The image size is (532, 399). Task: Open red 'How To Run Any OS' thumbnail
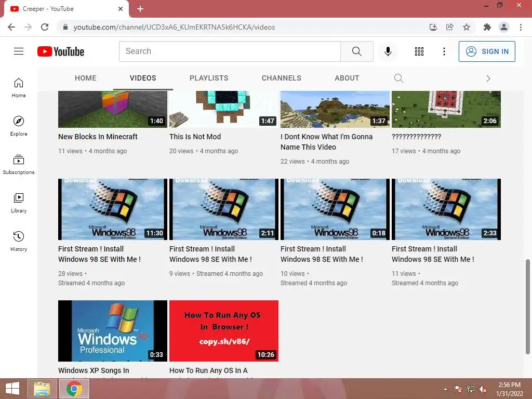coord(224,331)
